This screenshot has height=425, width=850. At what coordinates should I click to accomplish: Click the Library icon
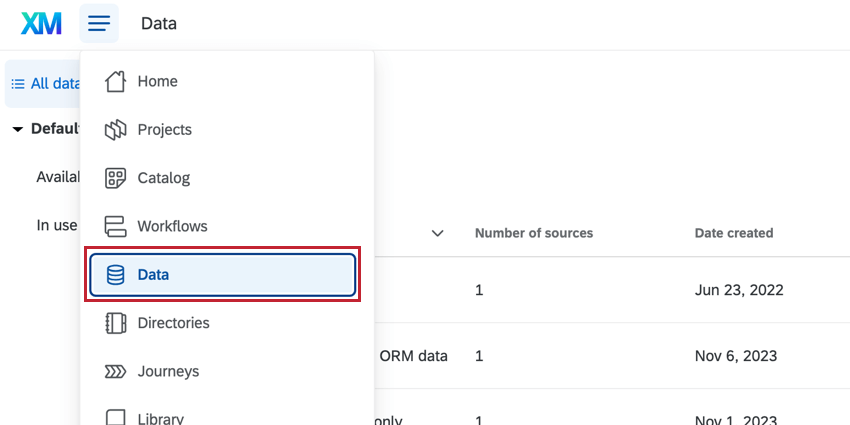tap(116, 417)
